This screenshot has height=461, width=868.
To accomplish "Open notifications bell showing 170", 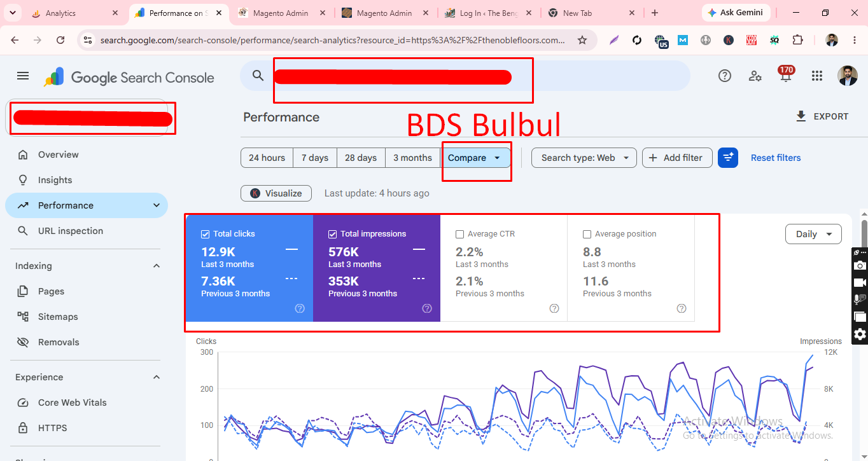I will click(x=786, y=75).
